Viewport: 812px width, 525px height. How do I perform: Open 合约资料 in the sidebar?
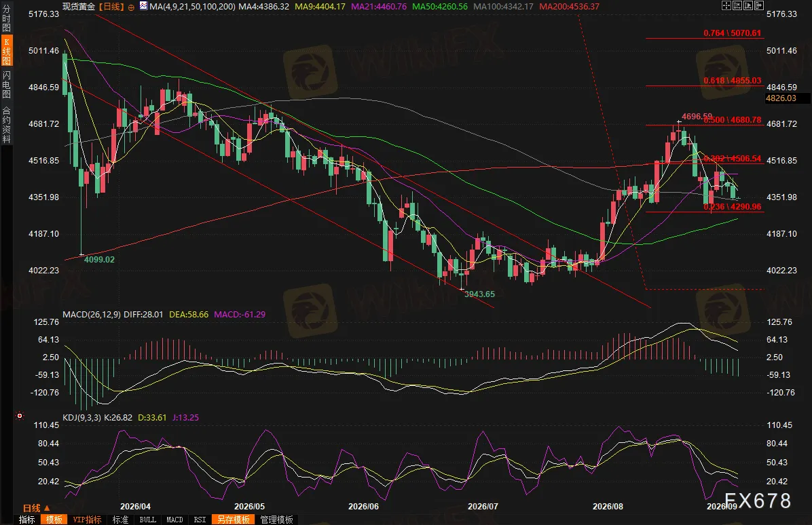tap(6, 125)
